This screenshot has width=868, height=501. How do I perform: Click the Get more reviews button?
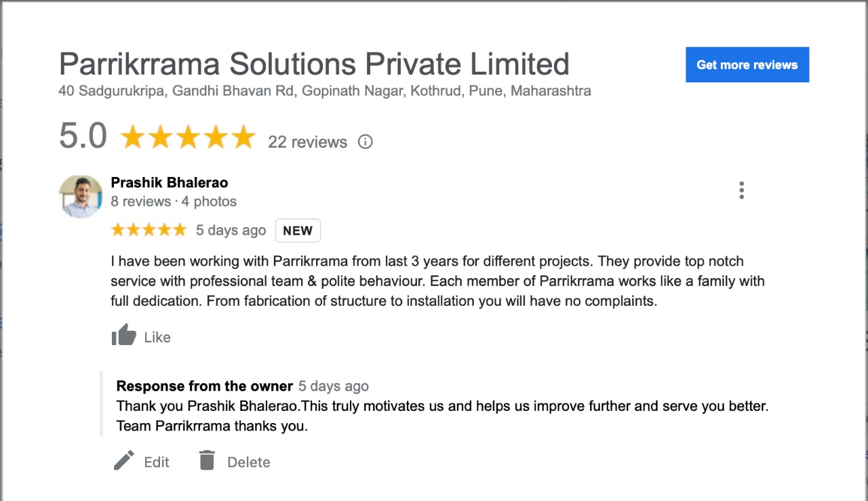[747, 65]
